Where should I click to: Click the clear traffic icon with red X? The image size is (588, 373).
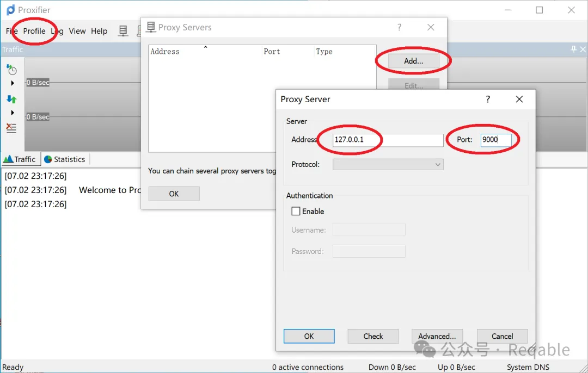11,128
